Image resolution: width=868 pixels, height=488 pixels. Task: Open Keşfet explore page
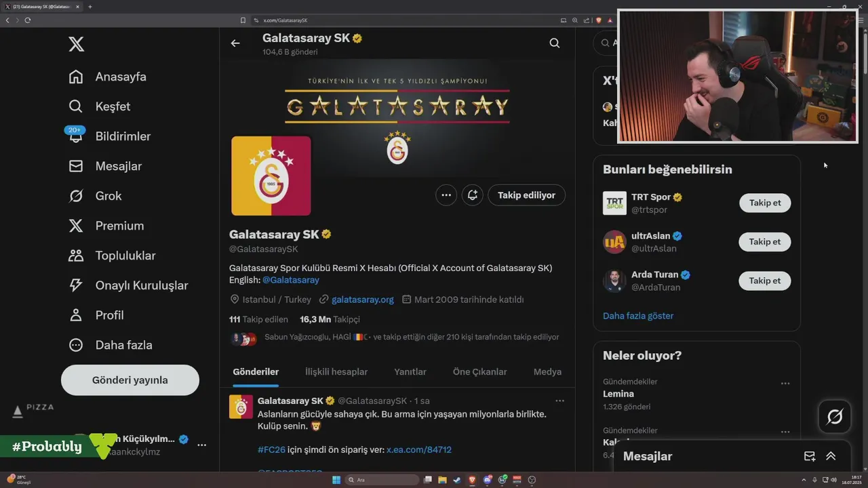click(x=99, y=106)
